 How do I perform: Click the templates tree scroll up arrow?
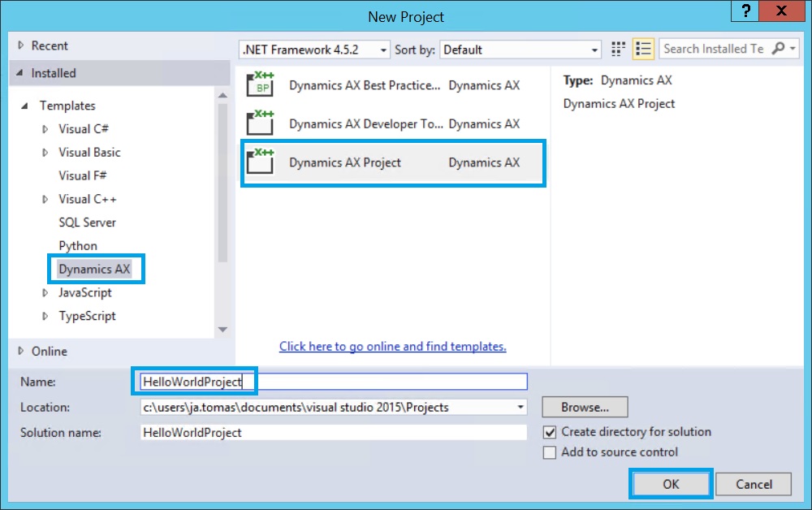coord(222,95)
